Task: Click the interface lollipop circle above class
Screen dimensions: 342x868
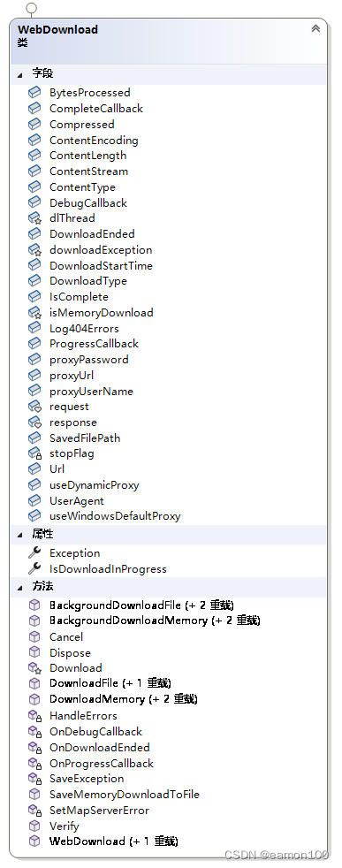Action: pyautogui.click(x=32, y=8)
